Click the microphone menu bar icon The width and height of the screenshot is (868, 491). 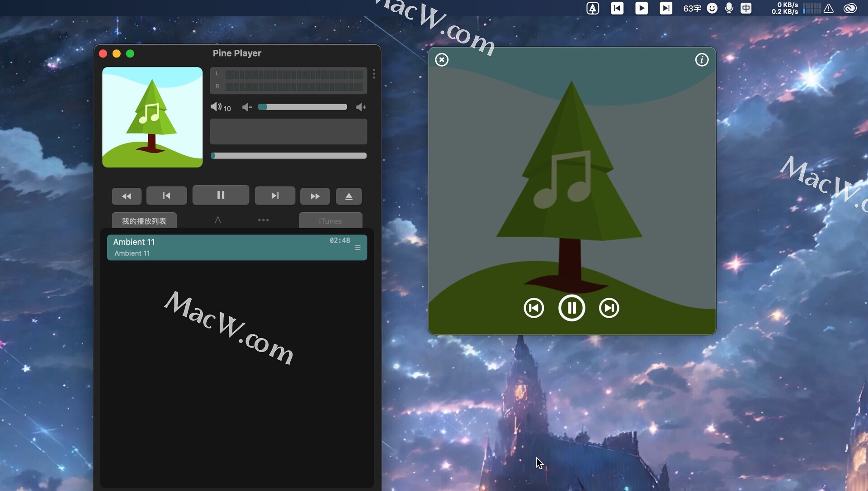pos(729,8)
